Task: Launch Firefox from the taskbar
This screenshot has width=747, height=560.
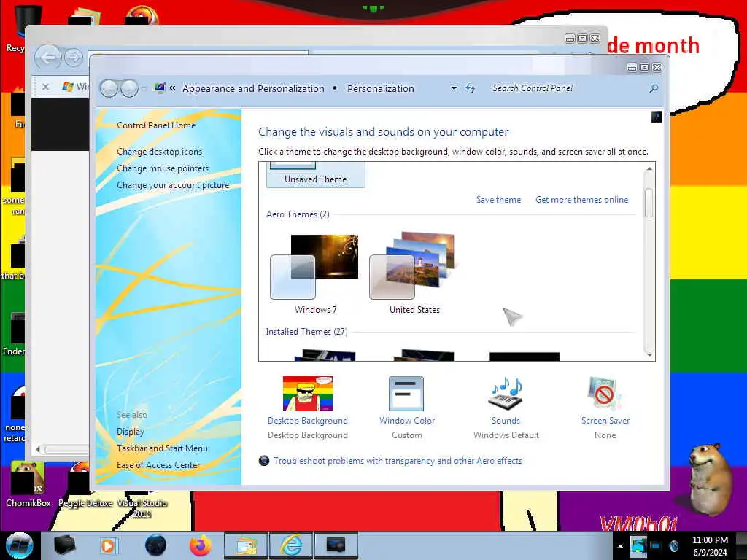Action: point(201,545)
